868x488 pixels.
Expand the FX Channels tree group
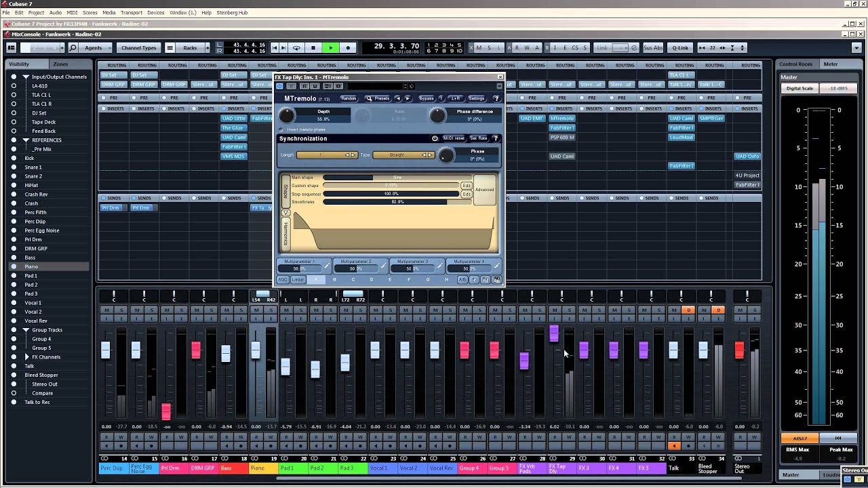(x=26, y=357)
